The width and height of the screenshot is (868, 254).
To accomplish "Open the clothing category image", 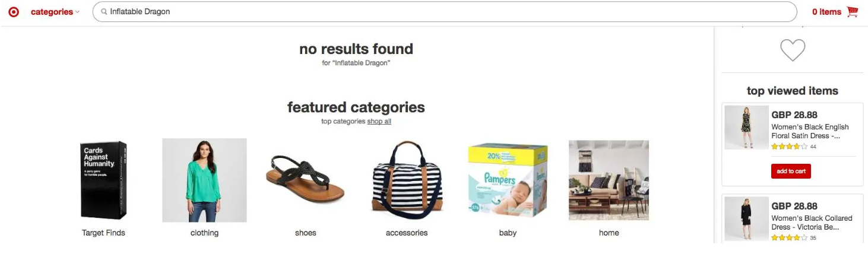I will click(204, 180).
